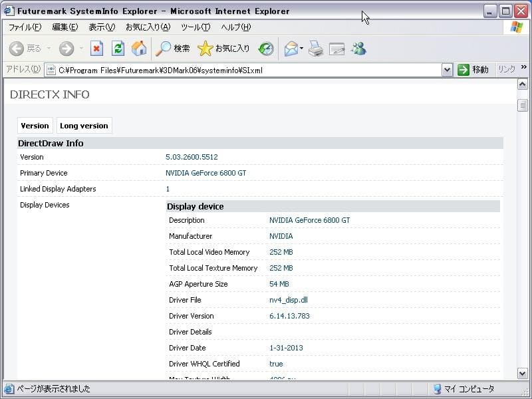Launch the Messenger icon in the toolbar
This screenshot has width=532, height=399.
(359, 49)
